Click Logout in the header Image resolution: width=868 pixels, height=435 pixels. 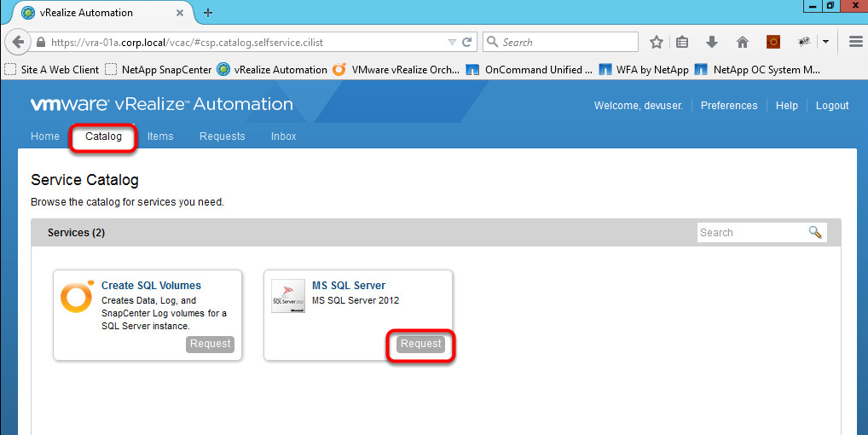832,105
